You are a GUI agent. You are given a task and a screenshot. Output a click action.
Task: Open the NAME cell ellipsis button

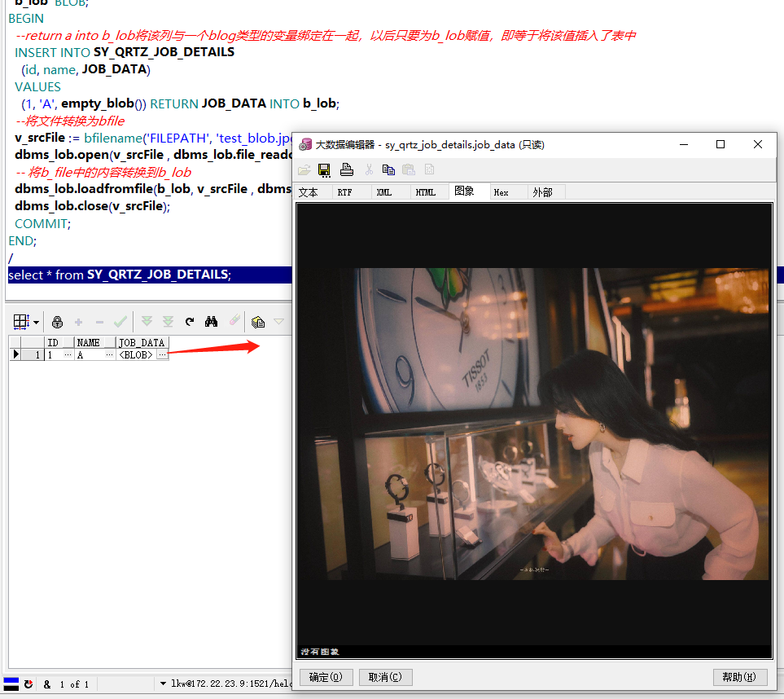pos(109,355)
